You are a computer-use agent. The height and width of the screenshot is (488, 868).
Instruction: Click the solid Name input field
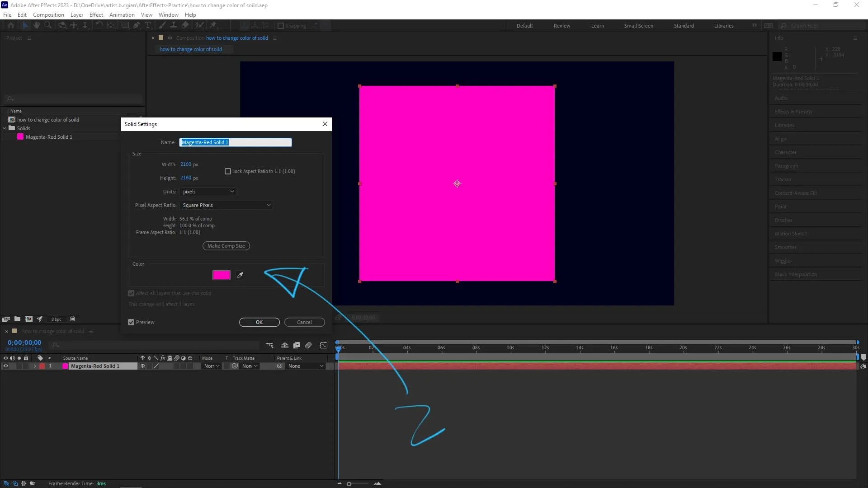point(235,142)
